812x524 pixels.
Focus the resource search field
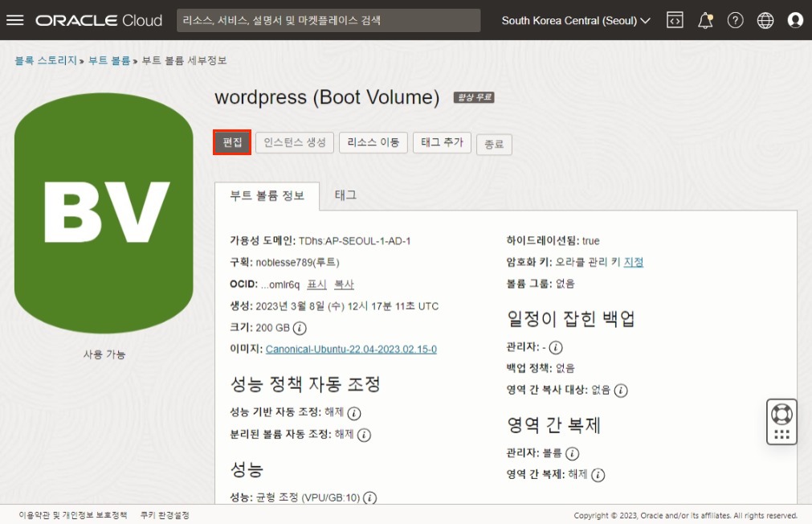328,20
